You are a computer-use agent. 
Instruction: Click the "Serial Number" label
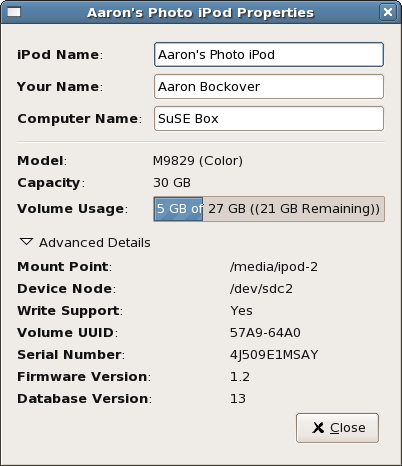click(x=71, y=355)
